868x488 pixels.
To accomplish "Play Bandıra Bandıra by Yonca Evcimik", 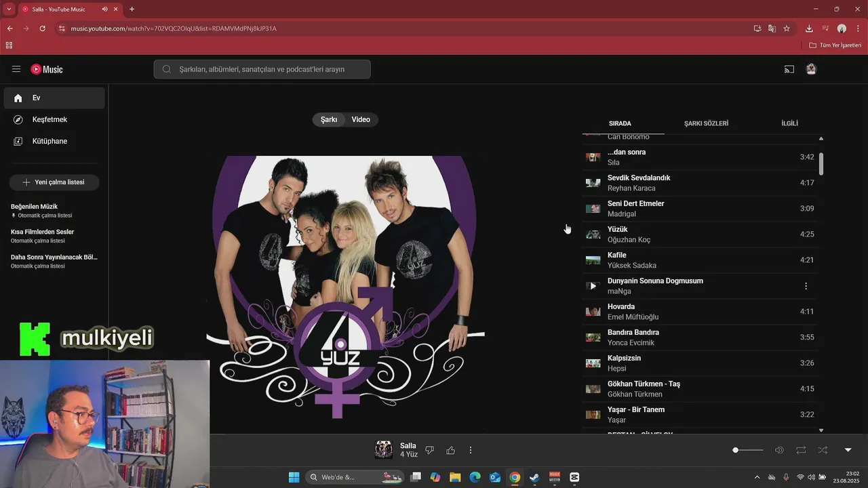I will [701, 338].
